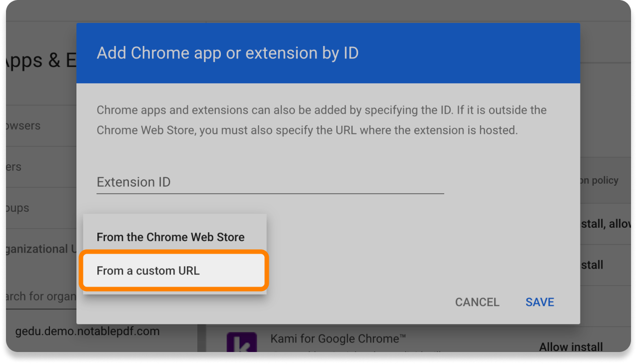Select "From a custom URL" option
The width and height of the screenshot is (637, 364).
(x=174, y=271)
